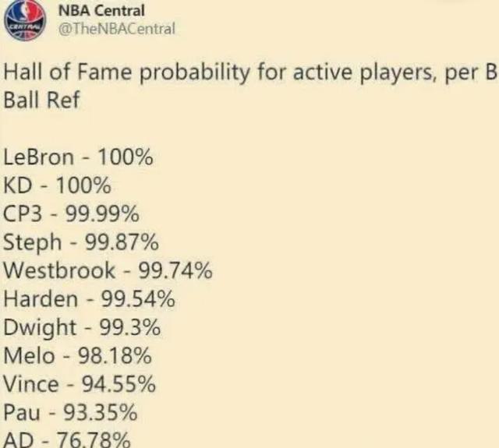This screenshot has width=499, height=448.
Task: Select the Steph - 99.87% line
Action: click(x=81, y=242)
